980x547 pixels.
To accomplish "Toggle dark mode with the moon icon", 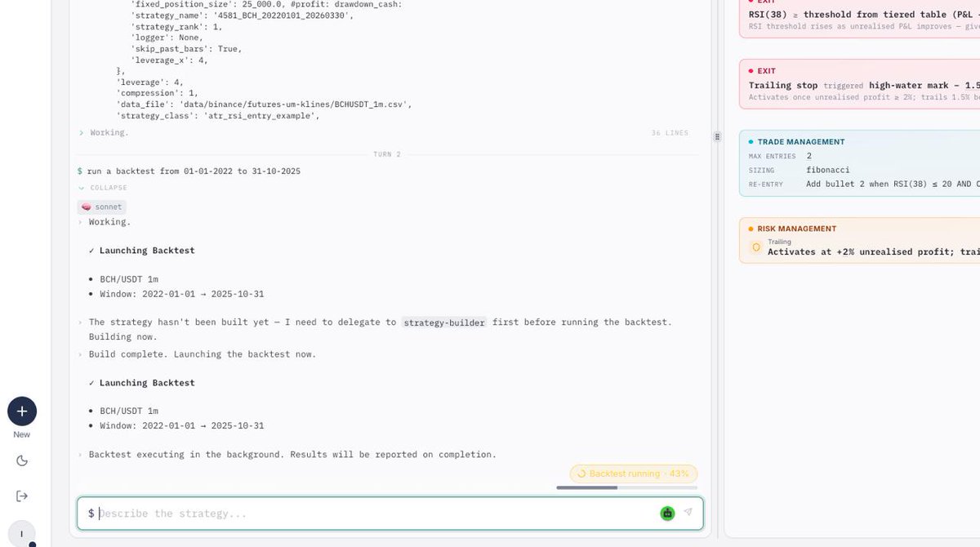I will click(x=22, y=460).
